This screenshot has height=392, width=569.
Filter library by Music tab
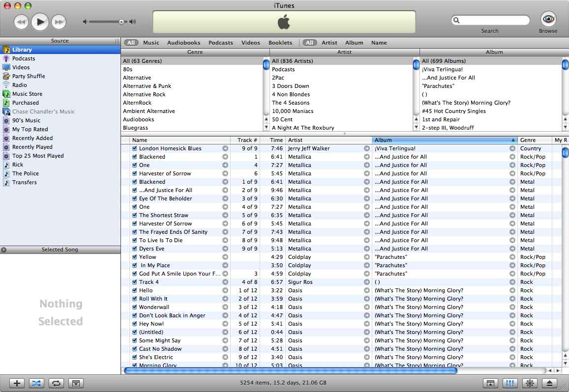point(151,42)
